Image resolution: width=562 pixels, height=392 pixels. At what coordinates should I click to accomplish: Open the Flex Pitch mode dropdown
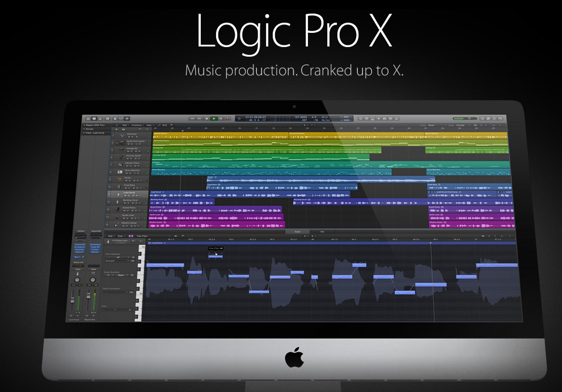154,236
